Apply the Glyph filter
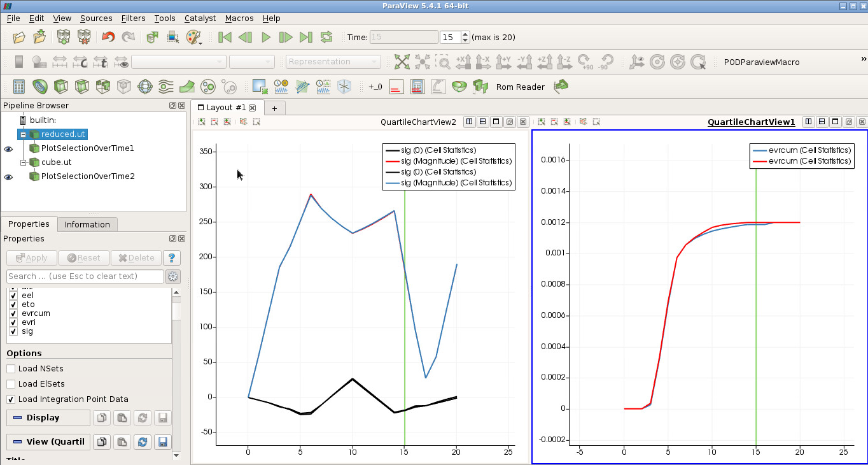The height and width of the screenshot is (465, 868). pos(144,86)
